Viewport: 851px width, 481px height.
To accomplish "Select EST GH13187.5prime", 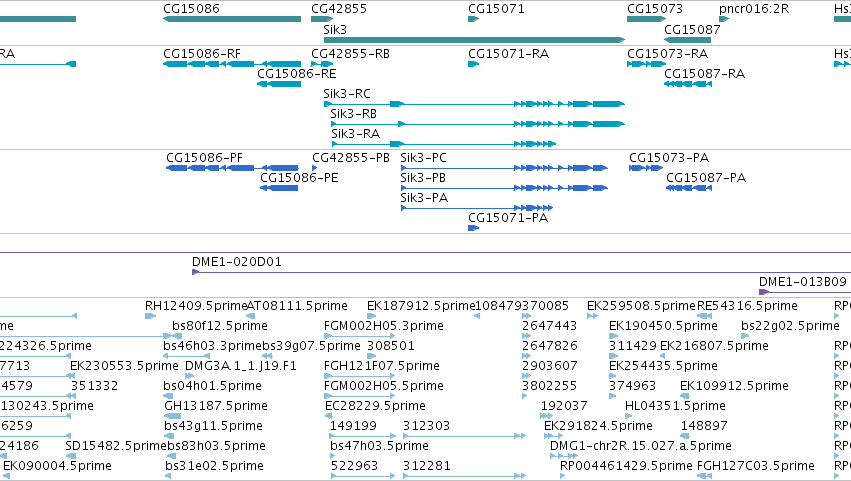I will tap(215, 407).
